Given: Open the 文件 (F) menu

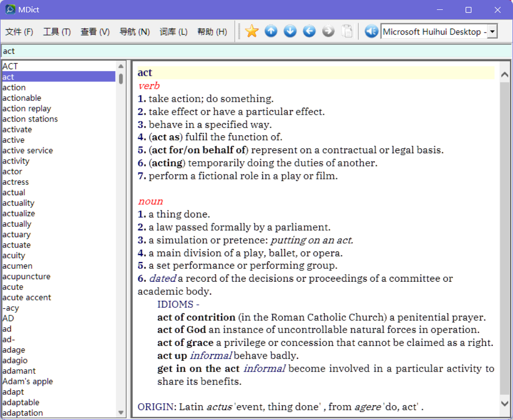Looking at the screenshot, I should [x=19, y=32].
